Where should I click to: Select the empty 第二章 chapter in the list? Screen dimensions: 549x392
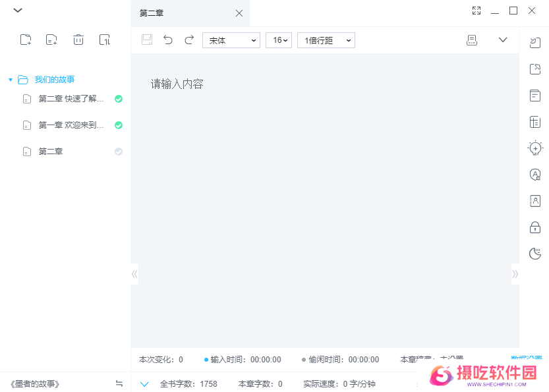(x=50, y=152)
